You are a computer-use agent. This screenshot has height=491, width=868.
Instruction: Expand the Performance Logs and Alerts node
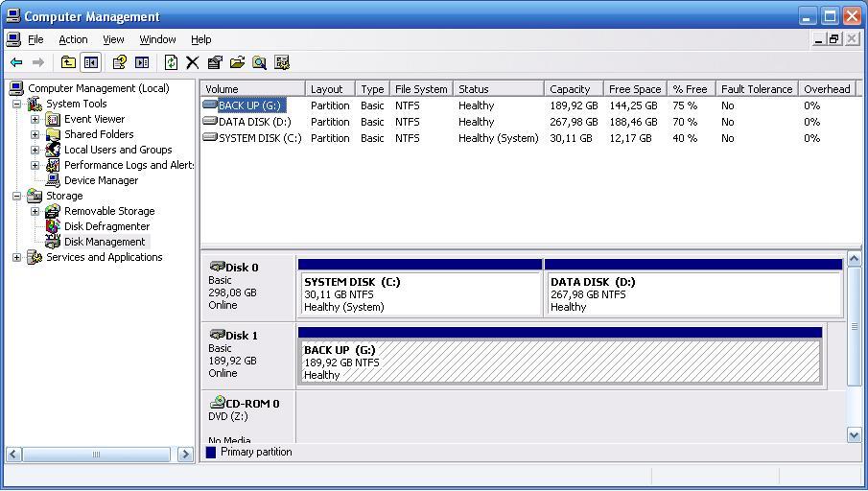(x=35, y=165)
